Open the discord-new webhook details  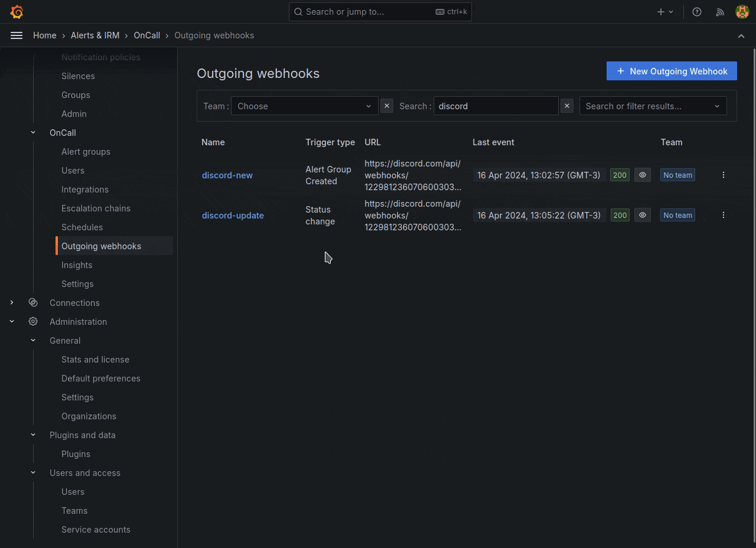[x=227, y=175]
